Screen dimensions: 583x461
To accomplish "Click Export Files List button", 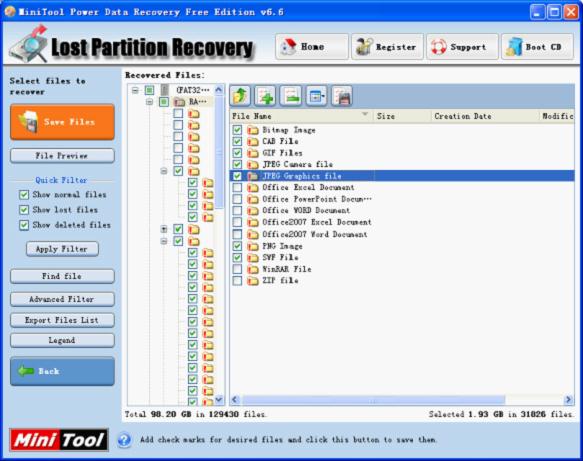I will [62, 320].
